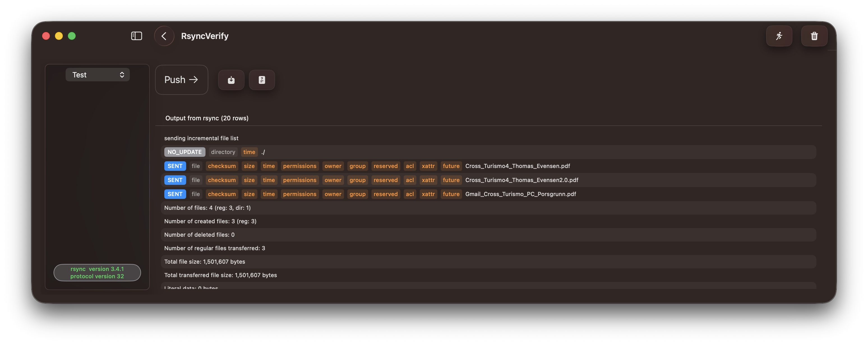868x345 pixels.
Task: Click the running figure icon button
Action: [x=779, y=36]
